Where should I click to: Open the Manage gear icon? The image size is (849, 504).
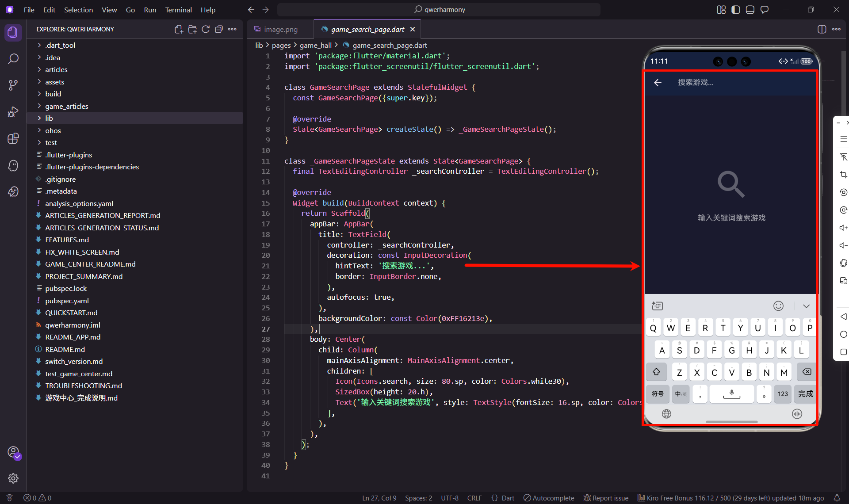13,478
